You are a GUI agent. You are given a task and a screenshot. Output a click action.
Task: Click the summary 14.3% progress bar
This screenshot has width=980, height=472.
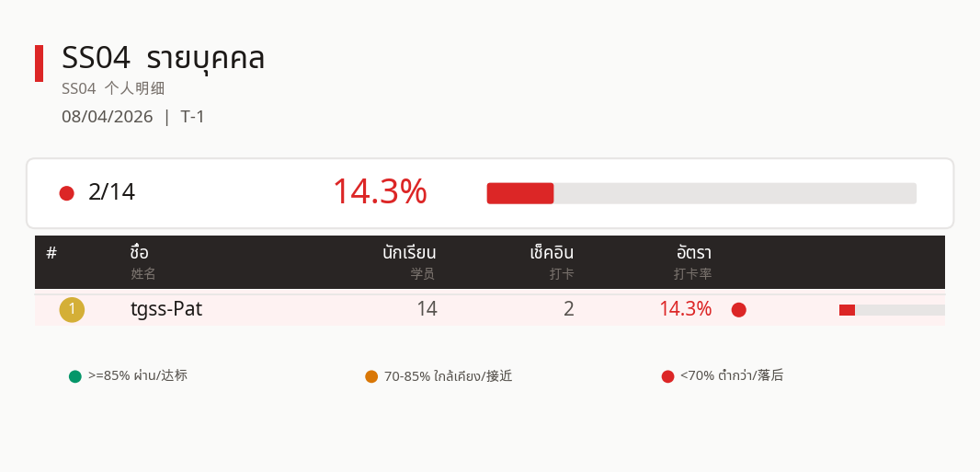point(701,193)
